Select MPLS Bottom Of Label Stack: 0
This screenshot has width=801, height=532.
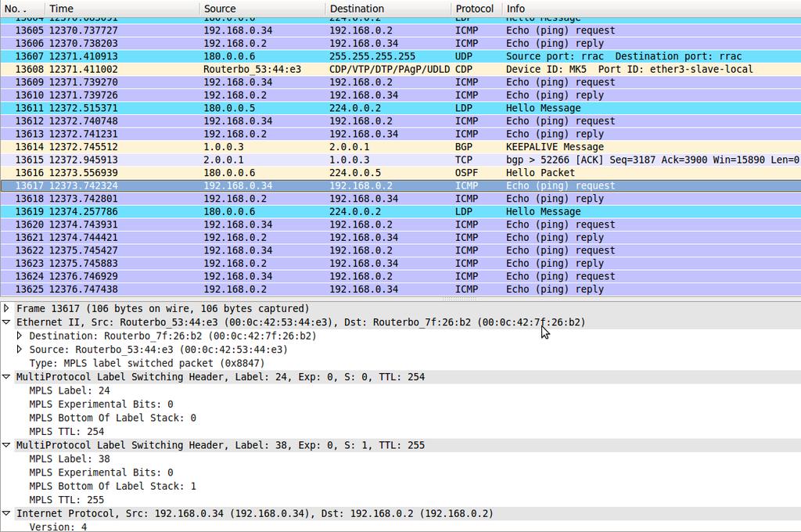coord(113,418)
